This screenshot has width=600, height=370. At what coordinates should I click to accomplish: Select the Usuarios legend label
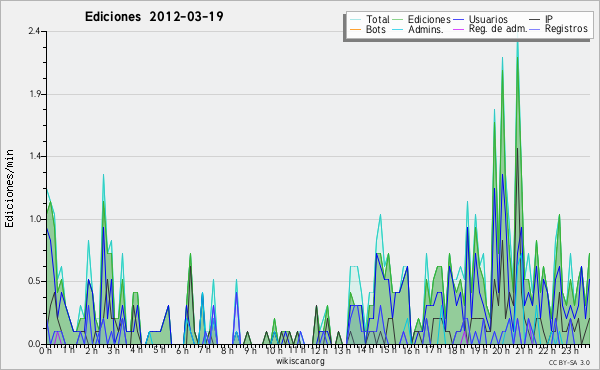(488, 19)
